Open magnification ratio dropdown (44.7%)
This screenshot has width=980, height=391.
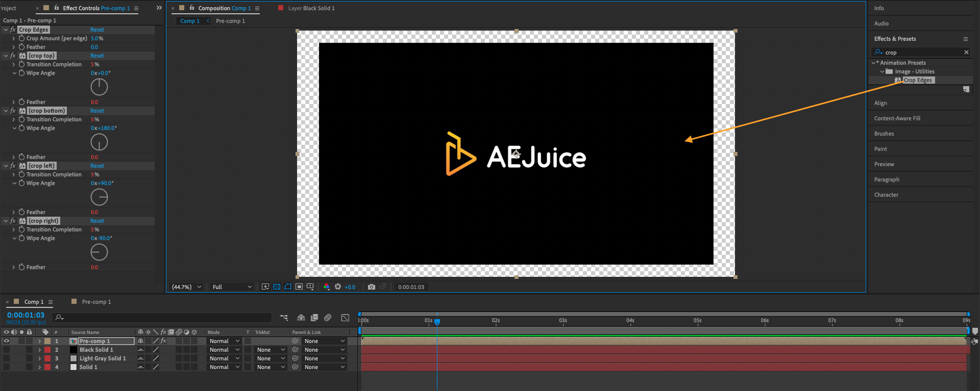pyautogui.click(x=187, y=287)
